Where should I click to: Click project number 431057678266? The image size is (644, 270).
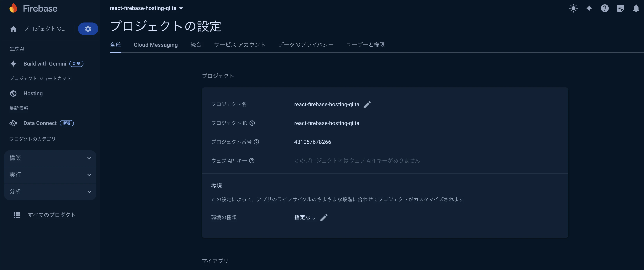312,142
